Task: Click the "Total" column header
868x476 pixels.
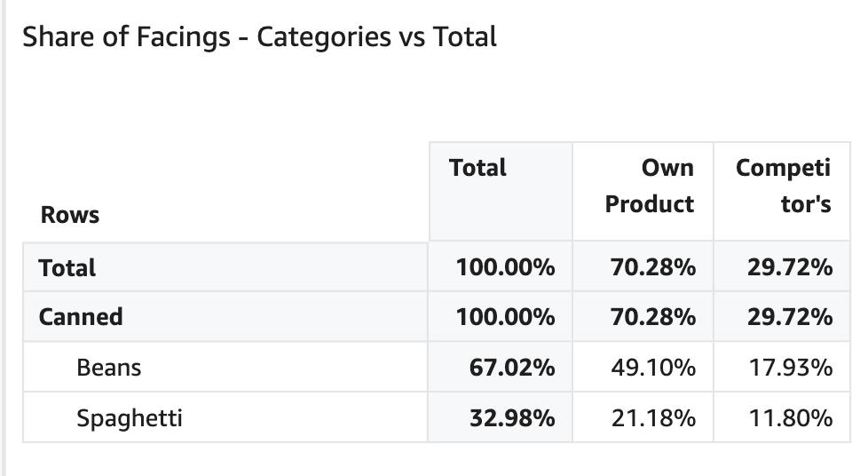Action: (477, 168)
